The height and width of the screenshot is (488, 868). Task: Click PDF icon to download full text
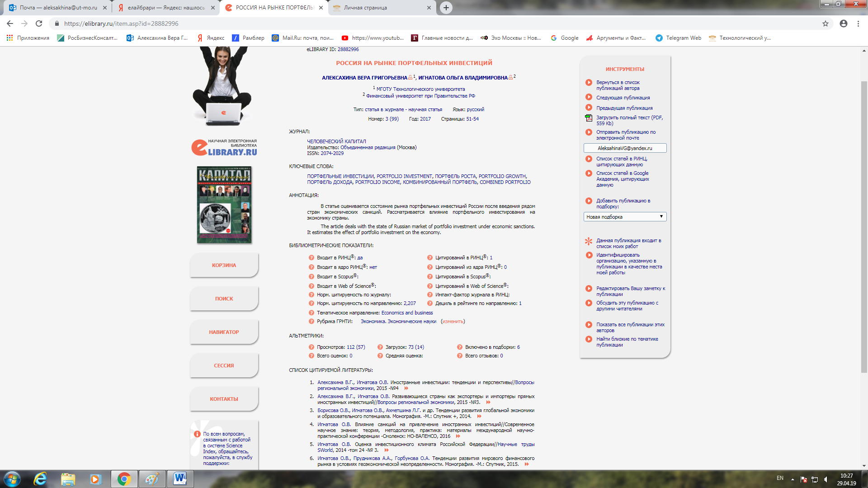pos(589,118)
